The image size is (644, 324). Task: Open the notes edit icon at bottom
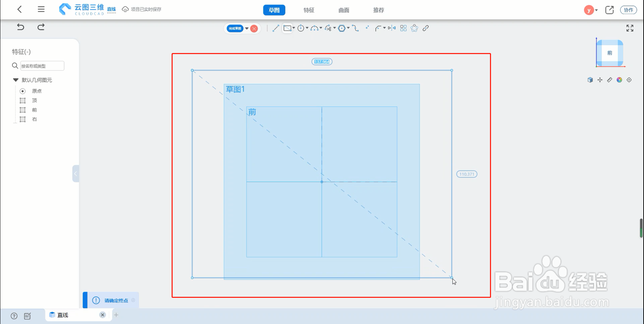pyautogui.click(x=28, y=316)
